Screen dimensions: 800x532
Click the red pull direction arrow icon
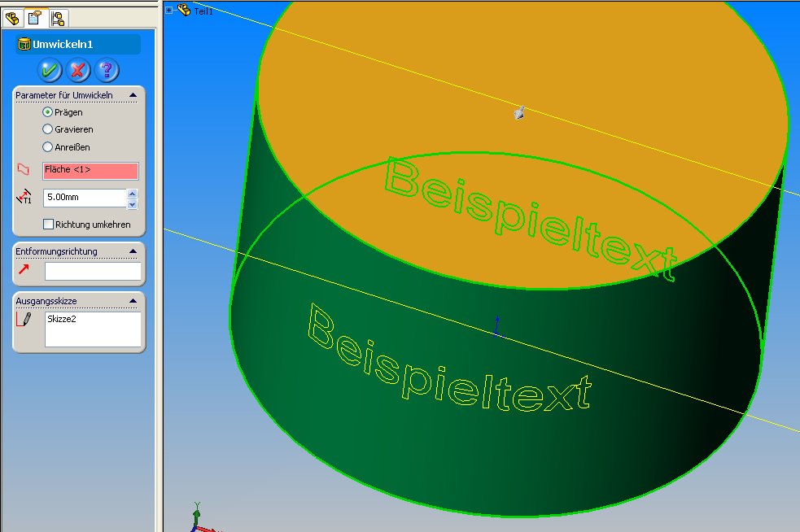point(24,268)
